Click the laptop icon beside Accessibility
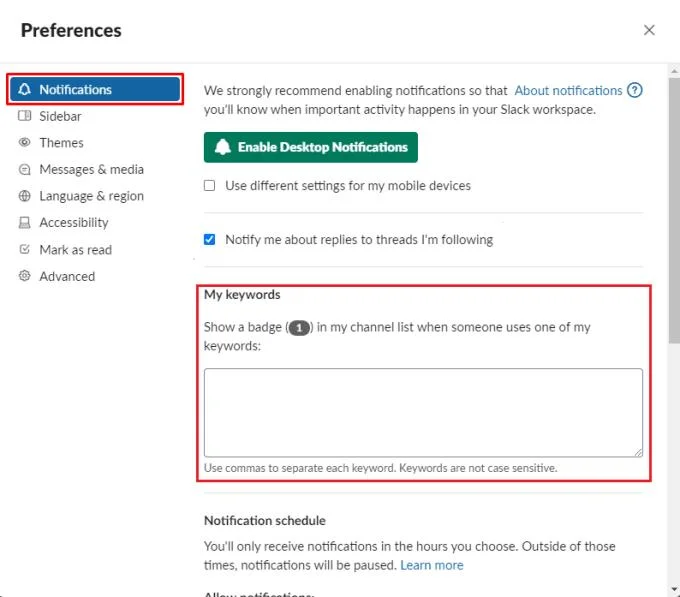The height and width of the screenshot is (597, 680). pos(25,222)
